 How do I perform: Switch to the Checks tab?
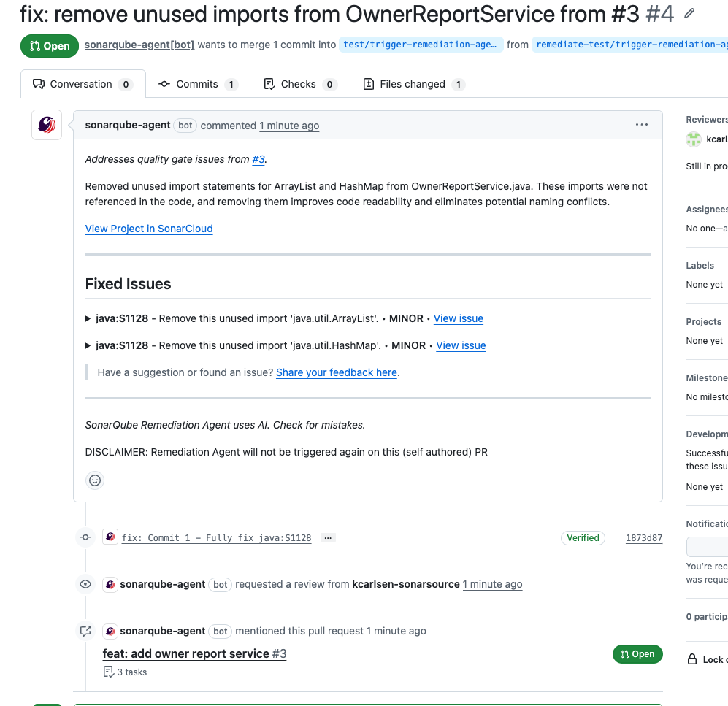click(x=299, y=84)
